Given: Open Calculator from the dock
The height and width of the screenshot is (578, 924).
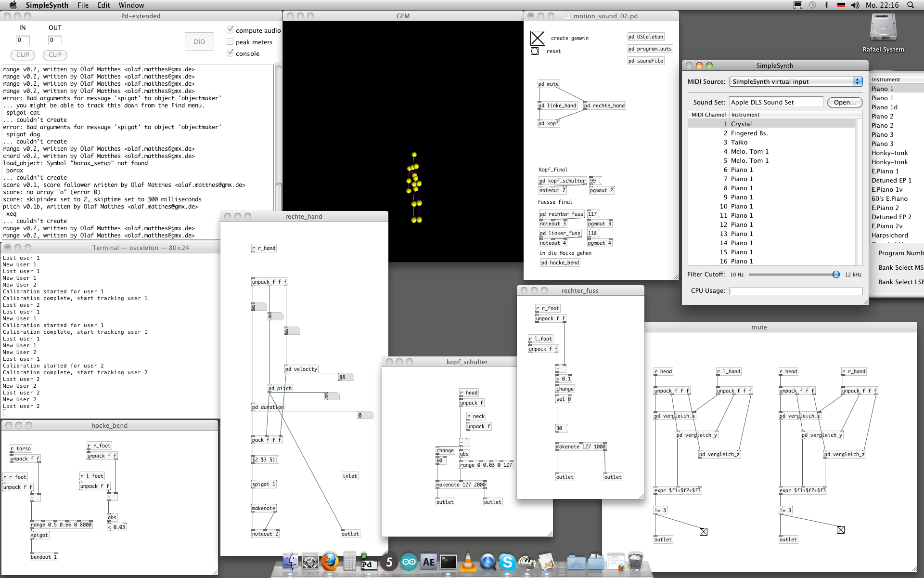Looking at the screenshot, I should [349, 562].
